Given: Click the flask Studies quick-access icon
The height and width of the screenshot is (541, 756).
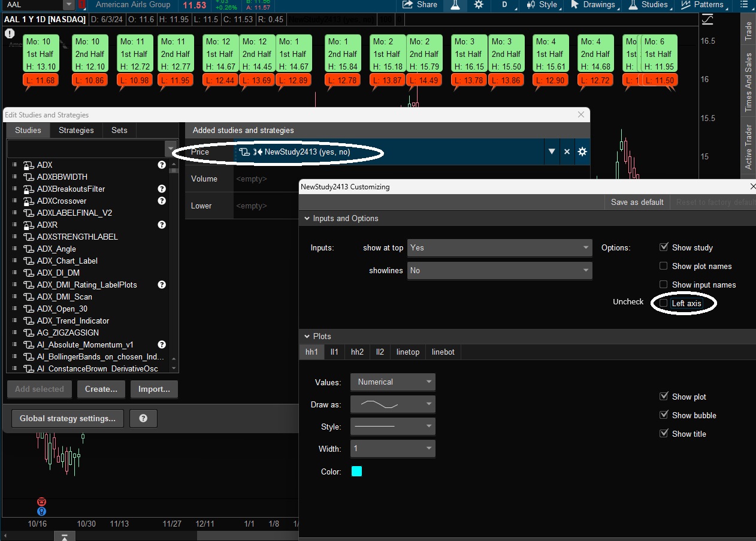Looking at the screenshot, I should point(455,5).
